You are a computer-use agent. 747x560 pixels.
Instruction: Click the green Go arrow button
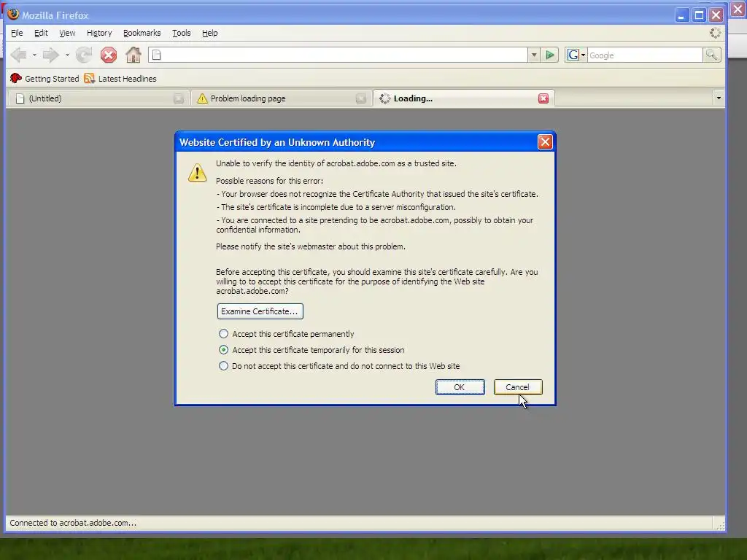(x=550, y=55)
